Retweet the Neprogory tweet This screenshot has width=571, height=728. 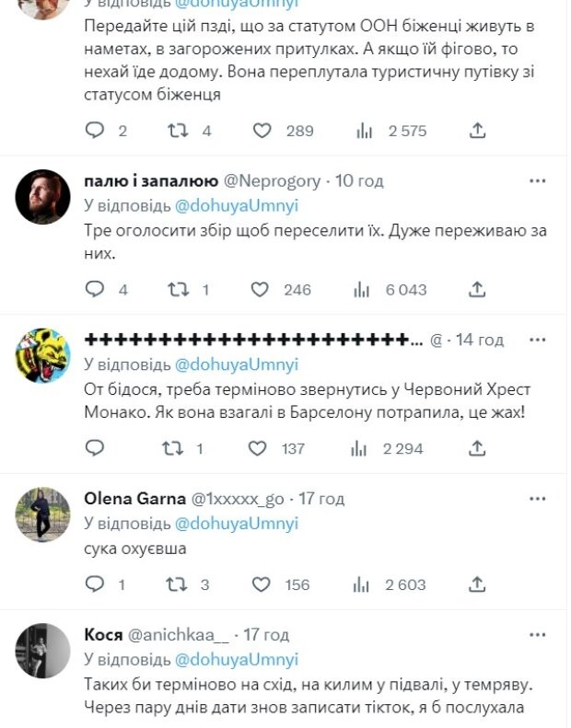177,290
